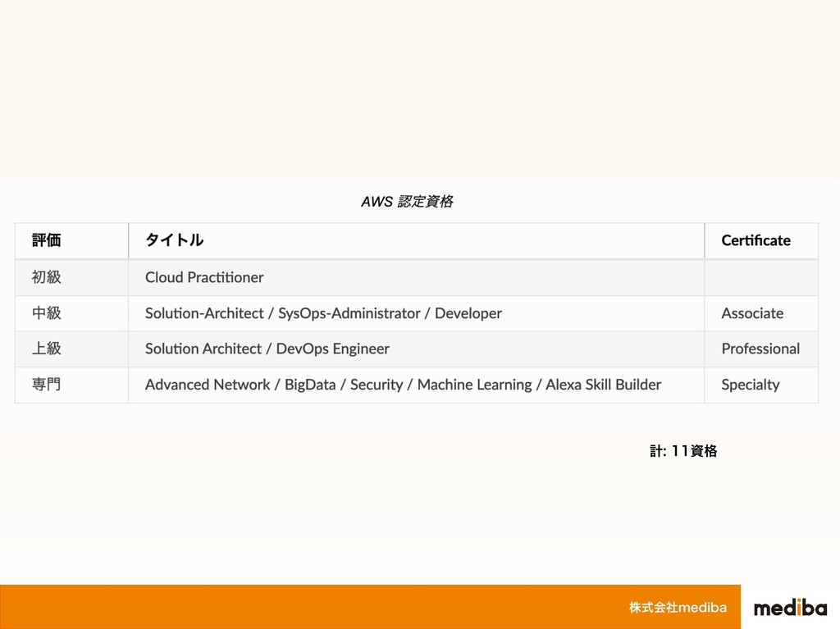
Task: Select the Certificate column header
Action: [761, 240]
